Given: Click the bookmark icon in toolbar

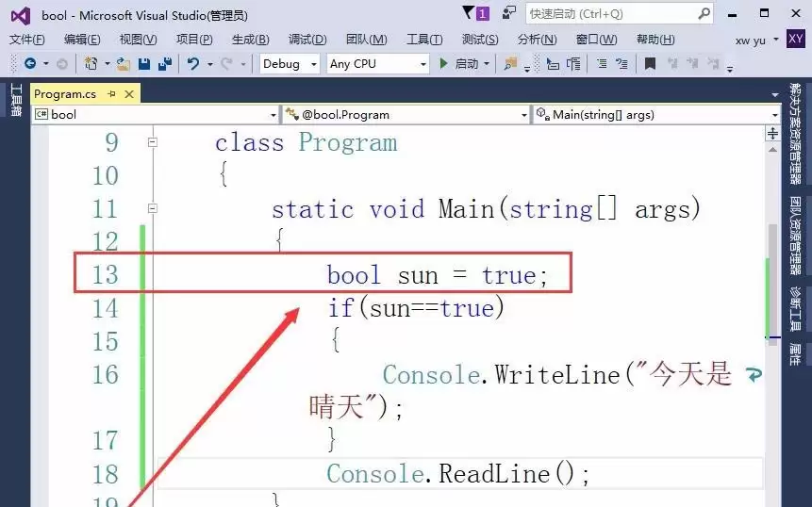Looking at the screenshot, I should (650, 64).
